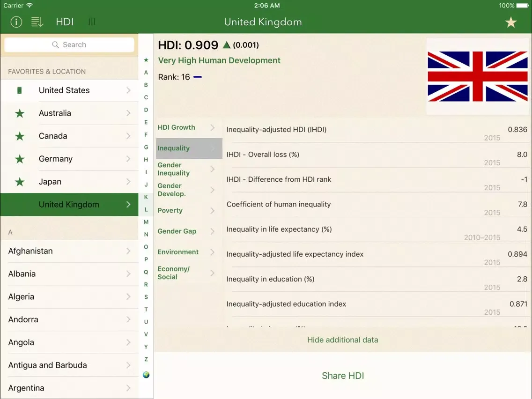Screen dimensions: 532x399
Task: Tap the star icon next to Japan
Action: [20, 182]
